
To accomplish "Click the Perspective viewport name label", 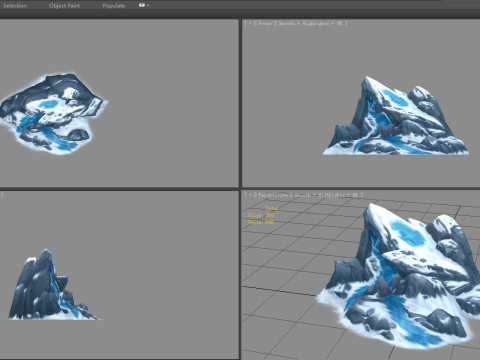I will click(x=273, y=195).
